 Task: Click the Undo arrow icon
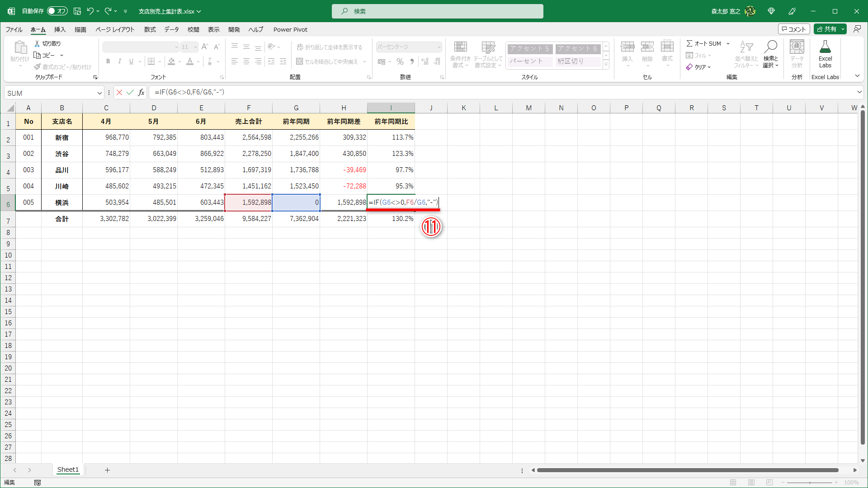pyautogui.click(x=90, y=11)
